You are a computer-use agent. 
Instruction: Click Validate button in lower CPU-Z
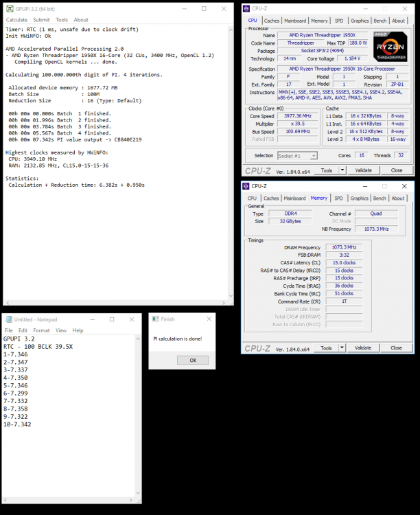pos(363,348)
